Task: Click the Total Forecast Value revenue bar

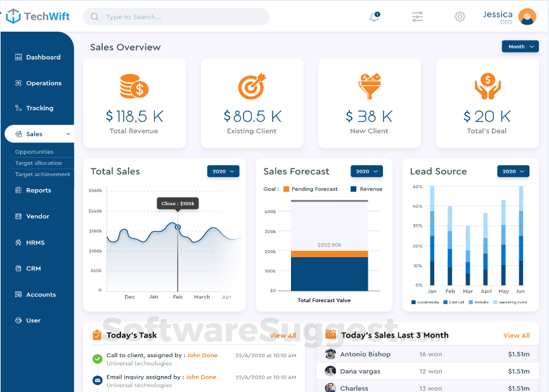Action: 330,274
